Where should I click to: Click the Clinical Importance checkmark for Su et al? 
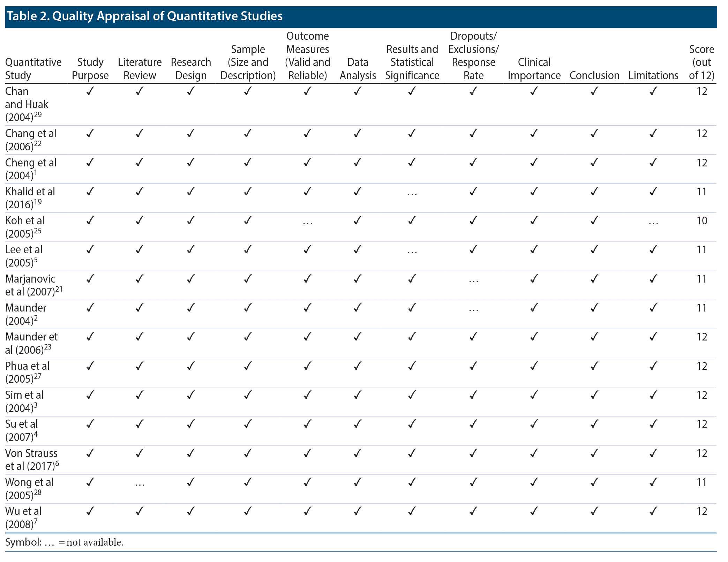pyautogui.click(x=534, y=424)
